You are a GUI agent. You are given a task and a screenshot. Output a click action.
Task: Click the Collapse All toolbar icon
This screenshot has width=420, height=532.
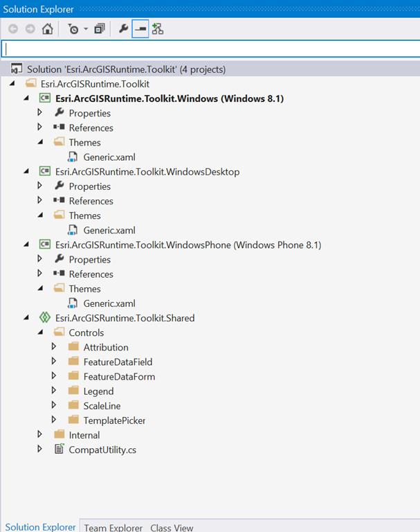(x=100, y=29)
